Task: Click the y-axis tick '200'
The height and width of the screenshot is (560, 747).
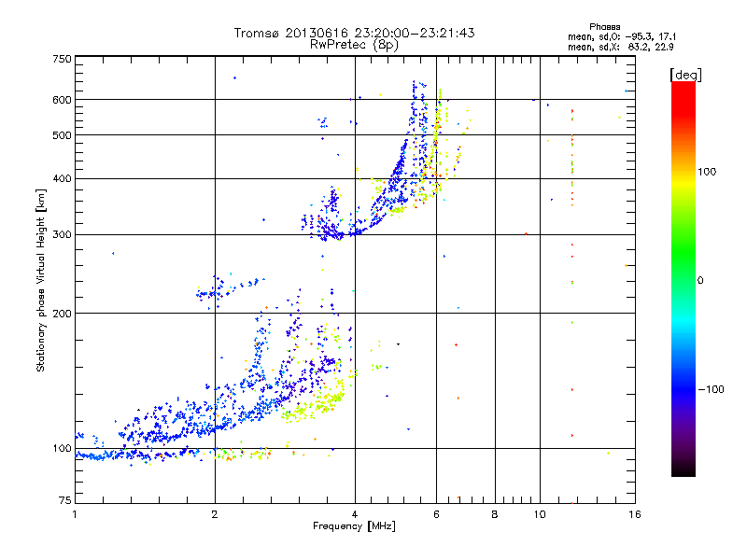Action: click(x=62, y=314)
